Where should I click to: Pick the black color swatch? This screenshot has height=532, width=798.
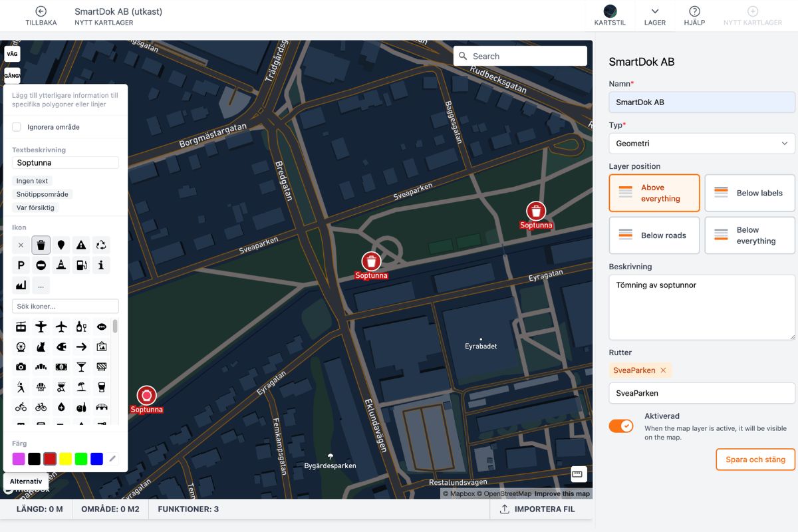click(34, 458)
